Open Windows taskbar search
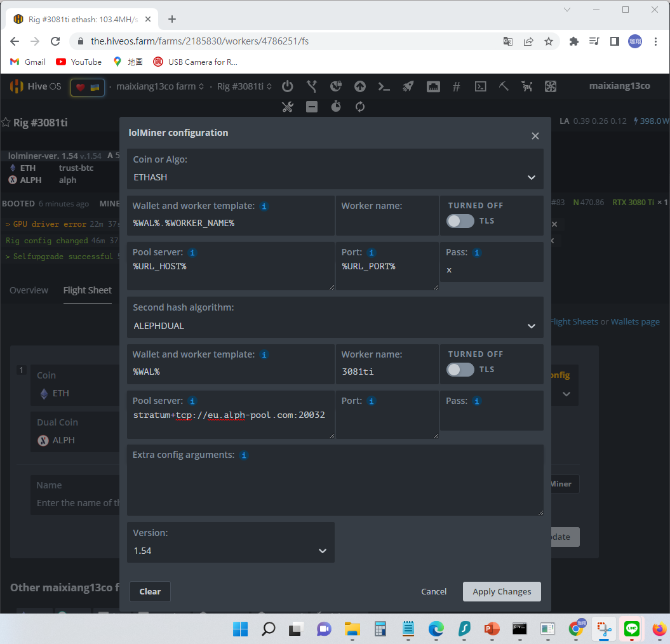 (x=268, y=629)
